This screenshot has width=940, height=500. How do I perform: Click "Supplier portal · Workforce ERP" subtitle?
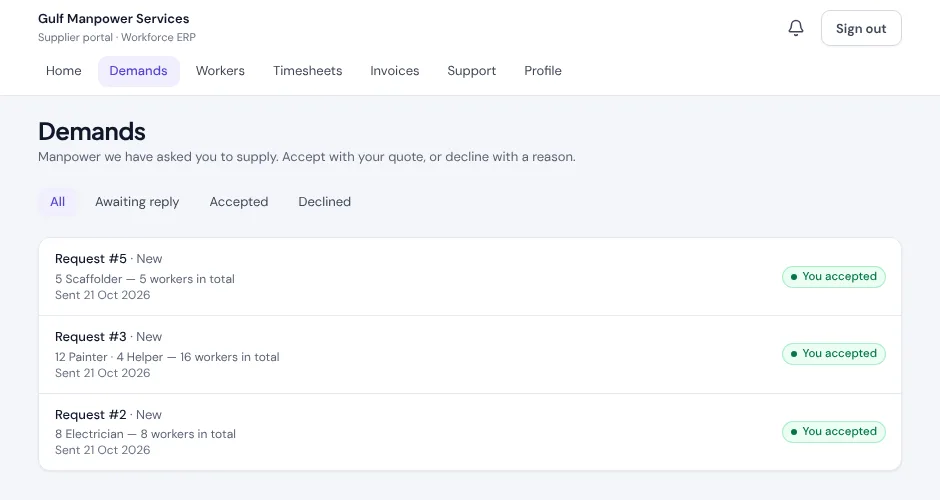(x=117, y=37)
